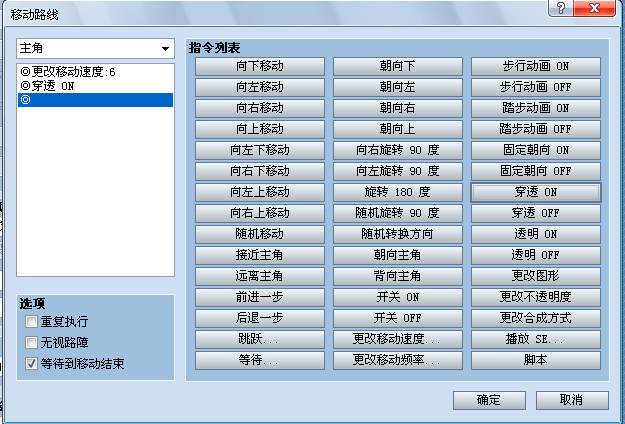Add the 随机旋转 90 度 command
The width and height of the screenshot is (625, 424).
(x=398, y=213)
